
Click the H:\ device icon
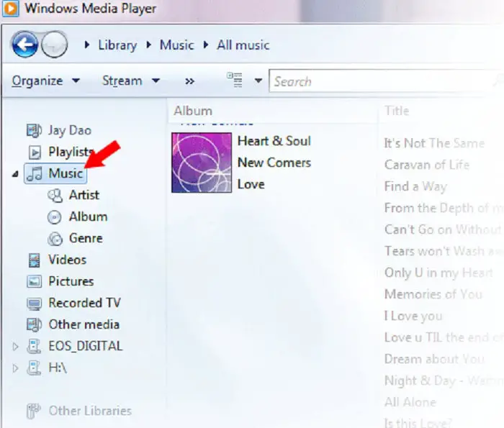pyautogui.click(x=34, y=368)
